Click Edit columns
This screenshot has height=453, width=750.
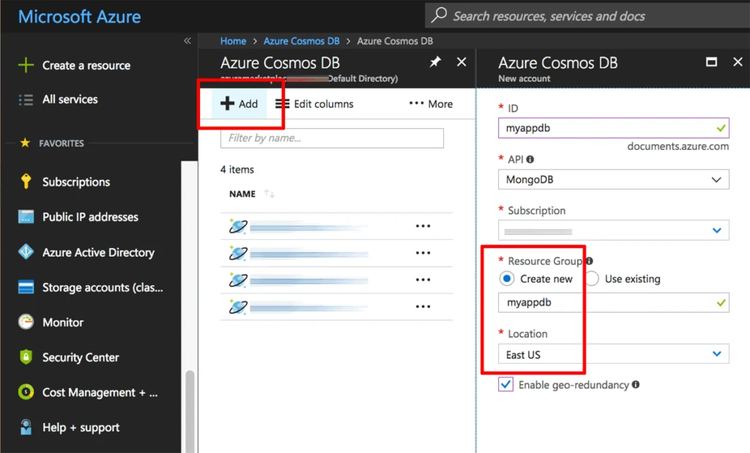(315, 104)
